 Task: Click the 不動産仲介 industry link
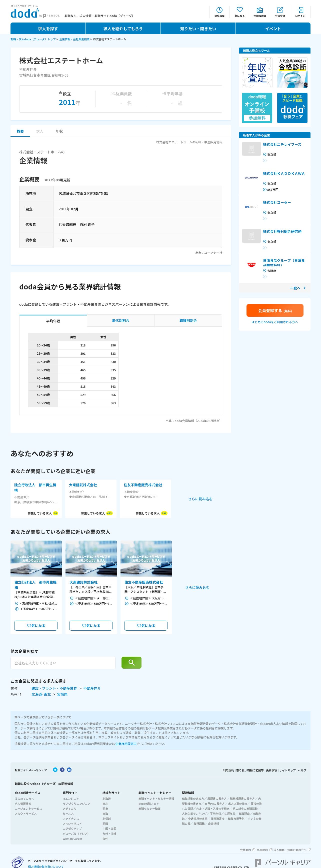[x=92, y=688]
